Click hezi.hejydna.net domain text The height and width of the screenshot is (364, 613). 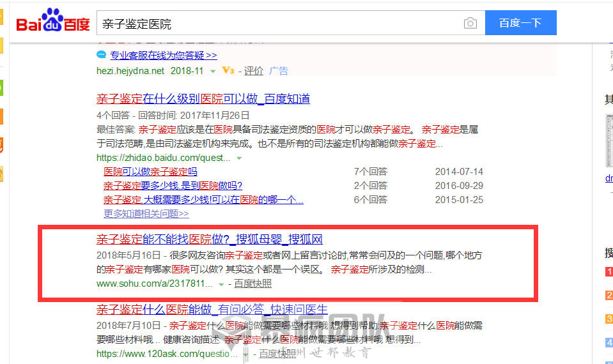[130, 71]
